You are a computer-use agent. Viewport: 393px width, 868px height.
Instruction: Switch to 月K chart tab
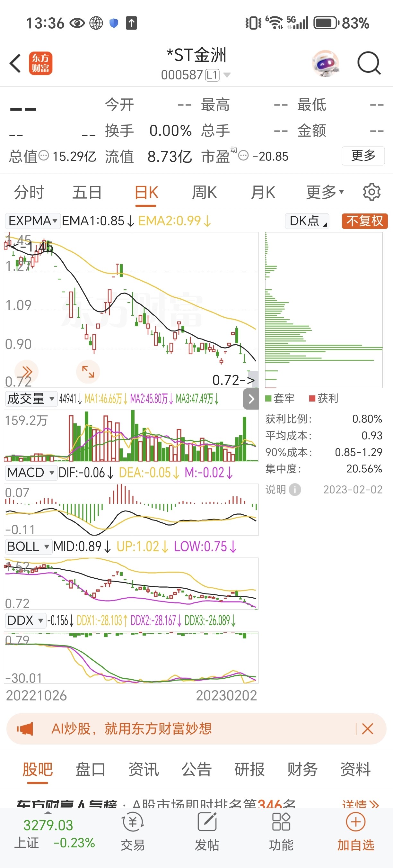coord(263,192)
